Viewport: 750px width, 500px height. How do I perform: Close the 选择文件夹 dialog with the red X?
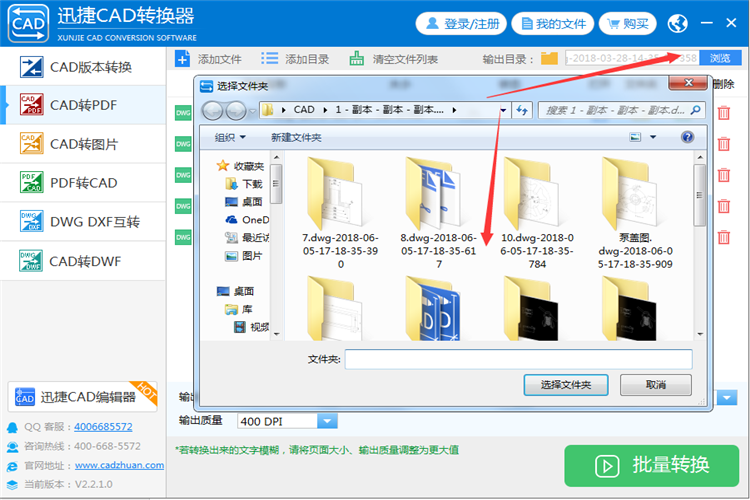coord(688,83)
